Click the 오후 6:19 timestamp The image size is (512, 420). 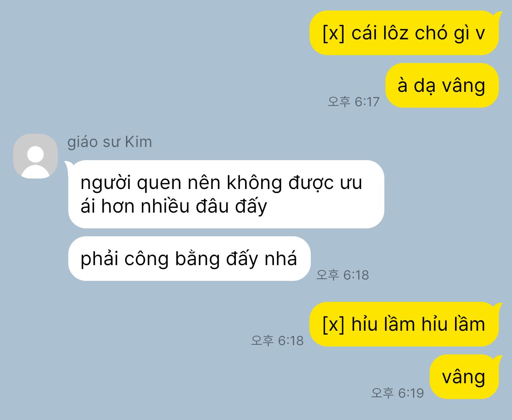[397, 393]
